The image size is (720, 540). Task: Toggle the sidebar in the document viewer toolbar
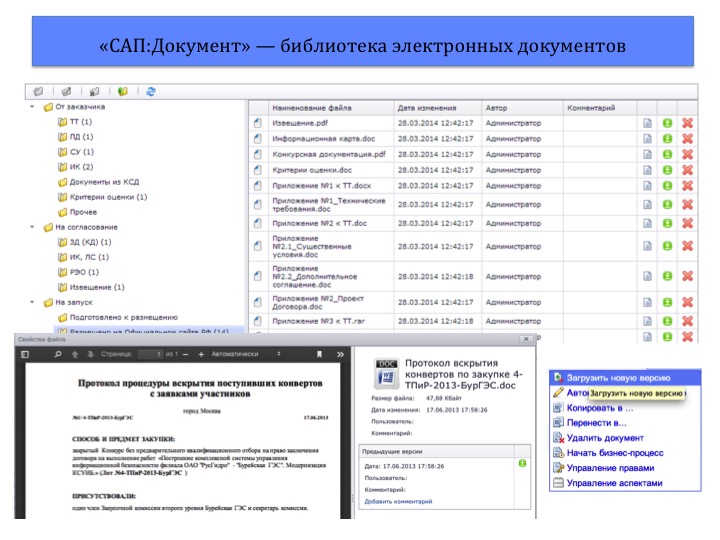coord(25,354)
